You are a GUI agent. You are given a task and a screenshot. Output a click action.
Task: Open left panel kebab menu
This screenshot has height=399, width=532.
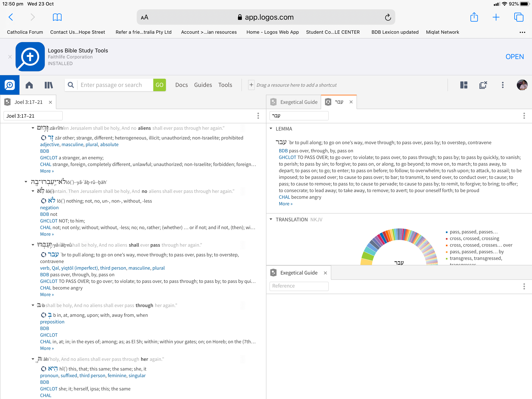pos(258,116)
